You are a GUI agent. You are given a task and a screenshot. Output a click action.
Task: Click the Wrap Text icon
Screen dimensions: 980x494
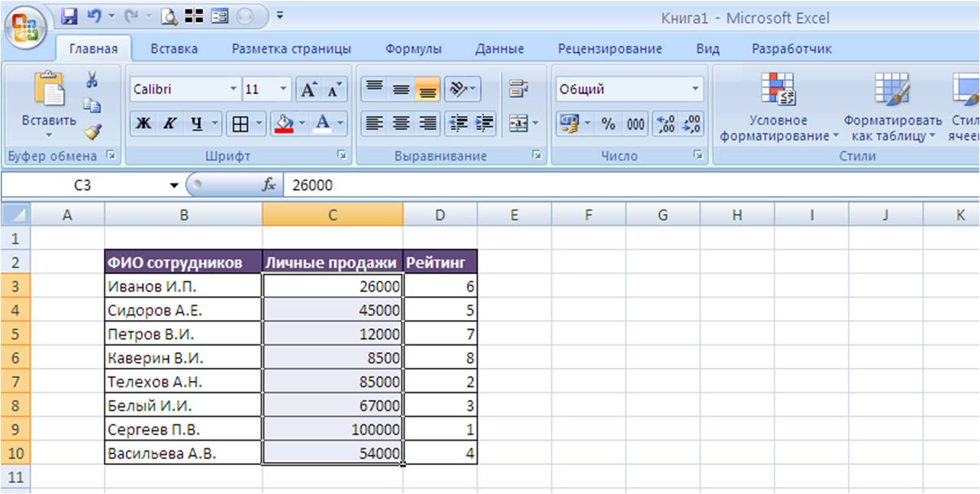(x=519, y=89)
